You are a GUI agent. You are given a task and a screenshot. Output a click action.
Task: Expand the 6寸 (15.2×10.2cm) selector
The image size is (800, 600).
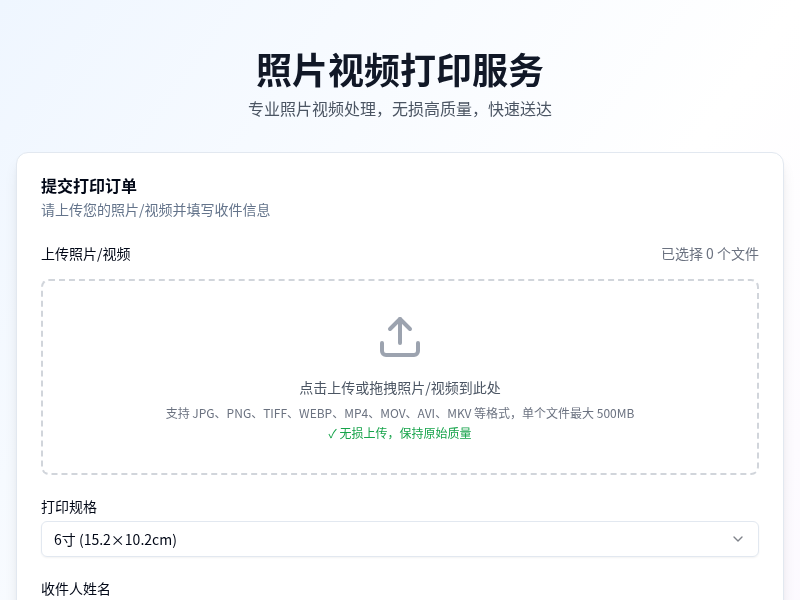[400, 539]
